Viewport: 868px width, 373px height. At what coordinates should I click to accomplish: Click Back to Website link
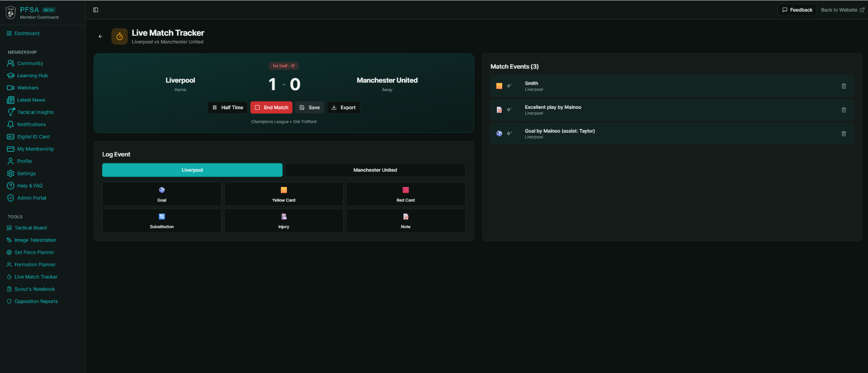point(843,10)
